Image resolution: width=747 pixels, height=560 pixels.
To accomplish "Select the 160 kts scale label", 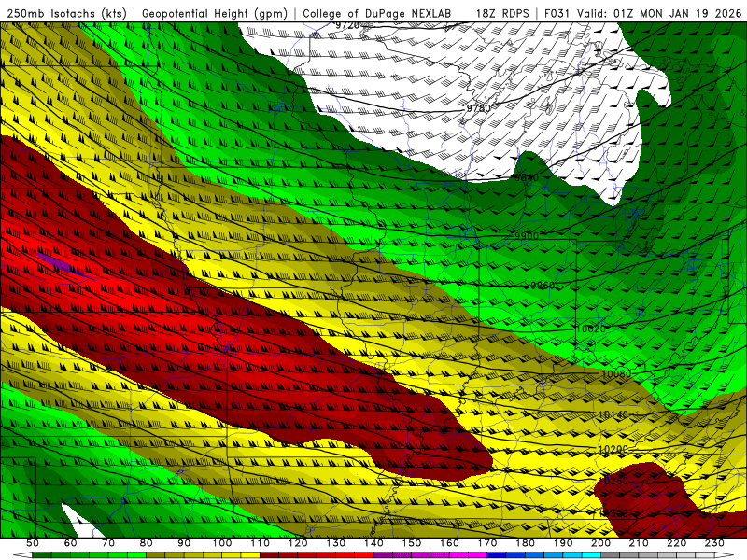I will [x=450, y=543].
